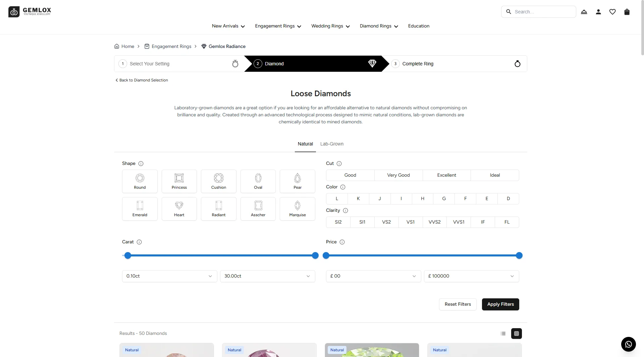Open the Education menu item
The height and width of the screenshot is (357, 644).
click(x=418, y=26)
